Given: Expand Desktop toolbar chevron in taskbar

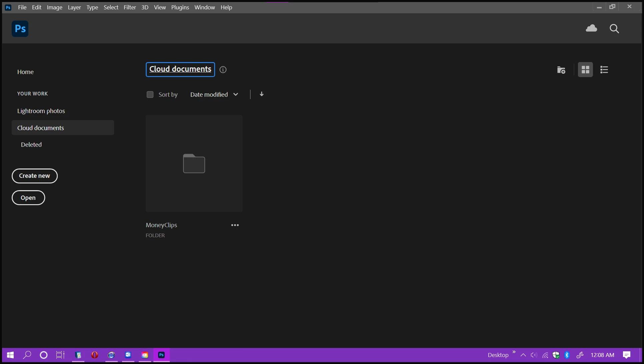Looking at the screenshot, I should click(x=514, y=352).
